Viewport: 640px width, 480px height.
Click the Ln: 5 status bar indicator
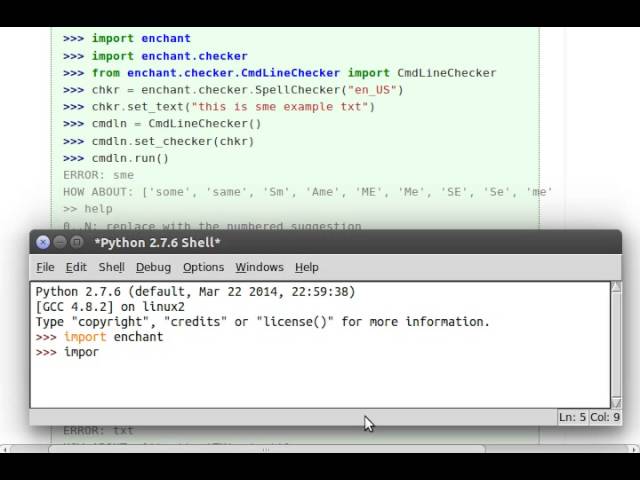click(x=572, y=417)
